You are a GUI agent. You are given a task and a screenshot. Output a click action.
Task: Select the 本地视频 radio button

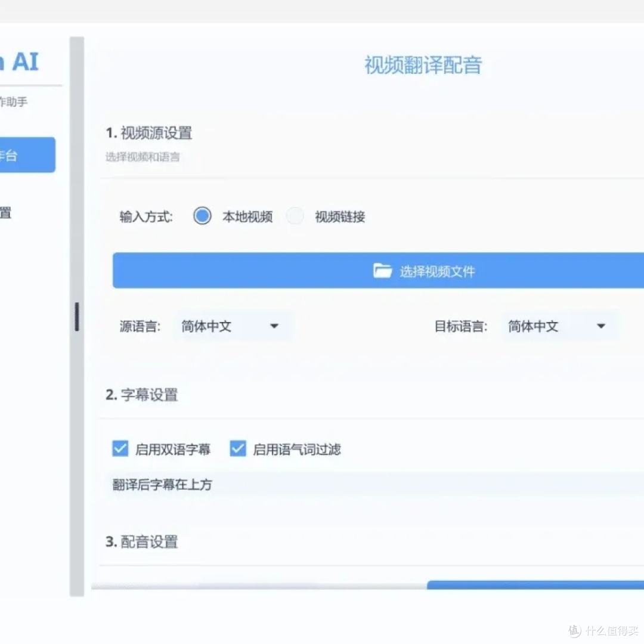(x=202, y=216)
